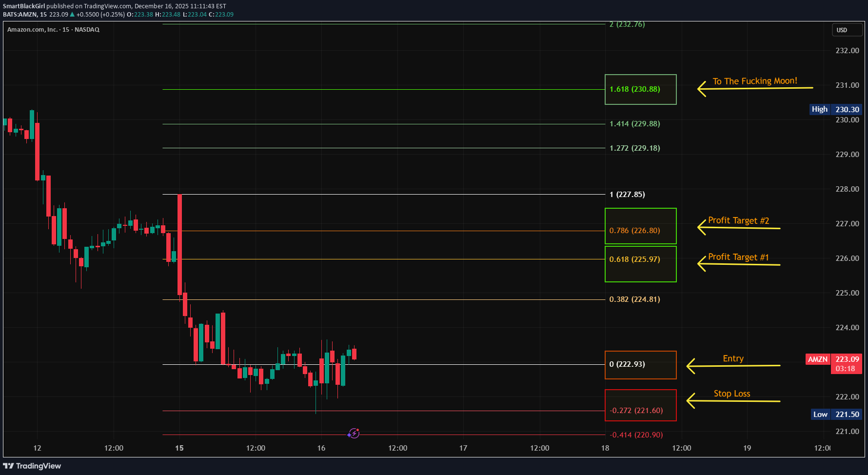This screenshot has width=868, height=475.
Task: Select the -0.272 (221.60) stop loss box
Action: coord(640,405)
